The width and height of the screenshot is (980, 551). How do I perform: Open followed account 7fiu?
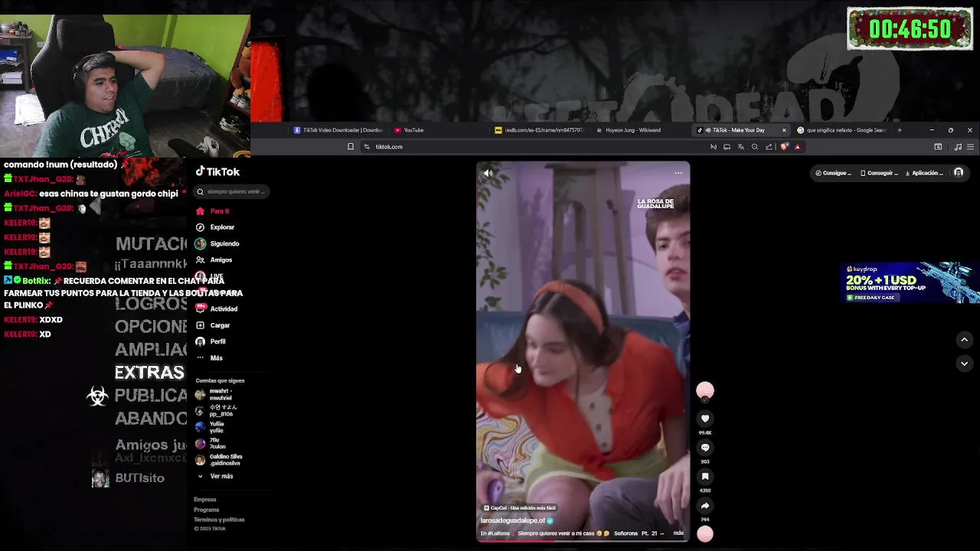click(x=211, y=444)
